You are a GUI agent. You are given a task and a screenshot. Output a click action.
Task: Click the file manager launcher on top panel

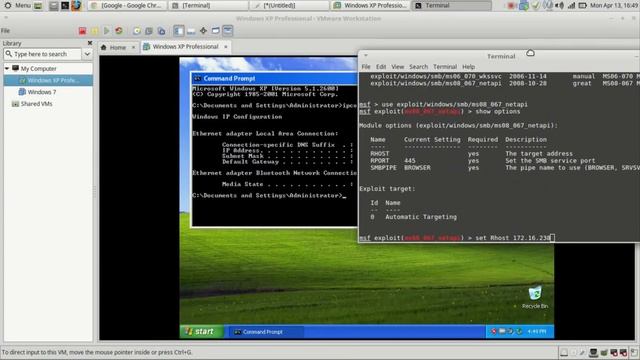point(53,6)
